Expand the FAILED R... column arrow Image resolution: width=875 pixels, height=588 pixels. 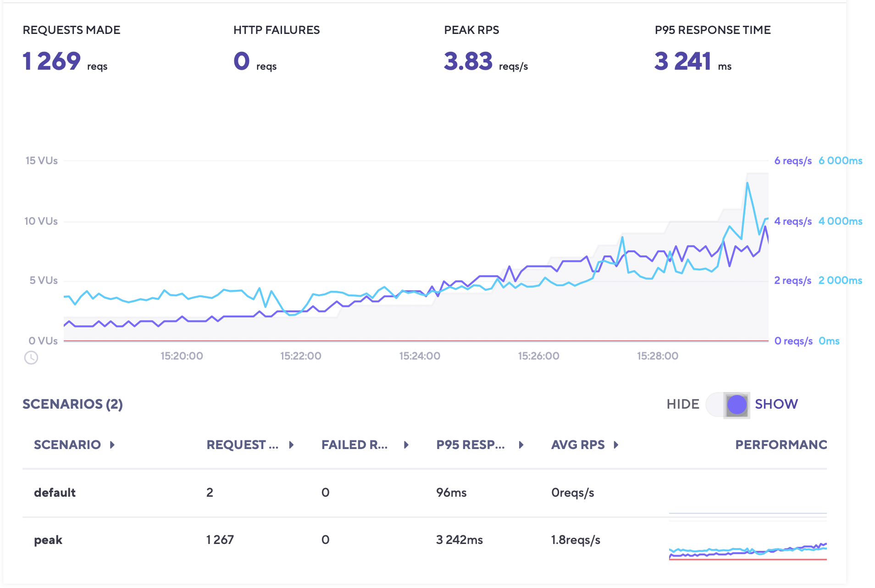[x=406, y=445]
